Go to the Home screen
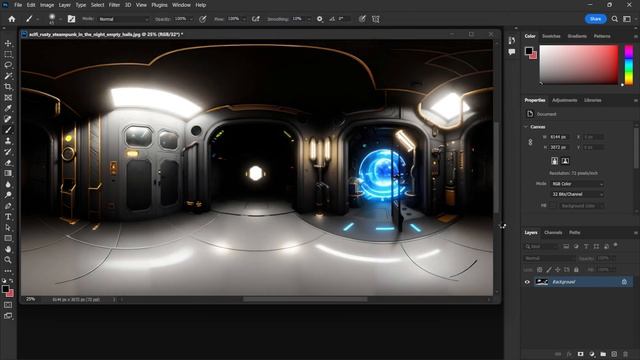Viewport: 640px width, 360px height. pyautogui.click(x=11, y=19)
